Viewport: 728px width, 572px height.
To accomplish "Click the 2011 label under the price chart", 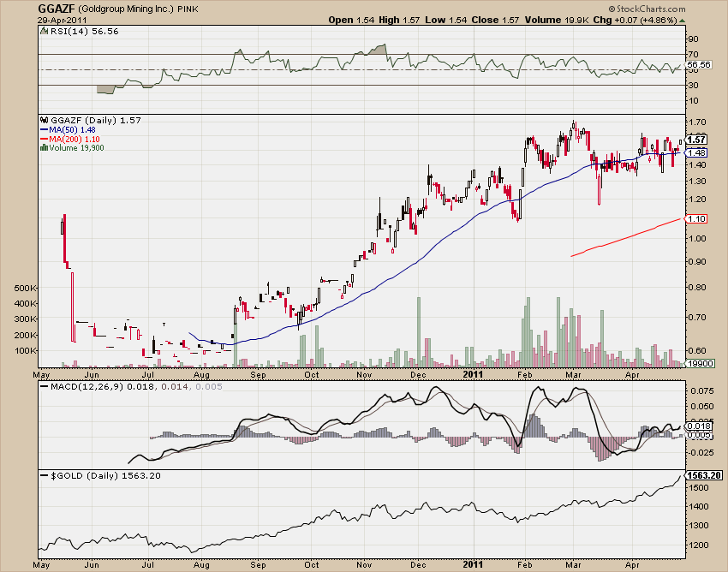I will 473,374.
